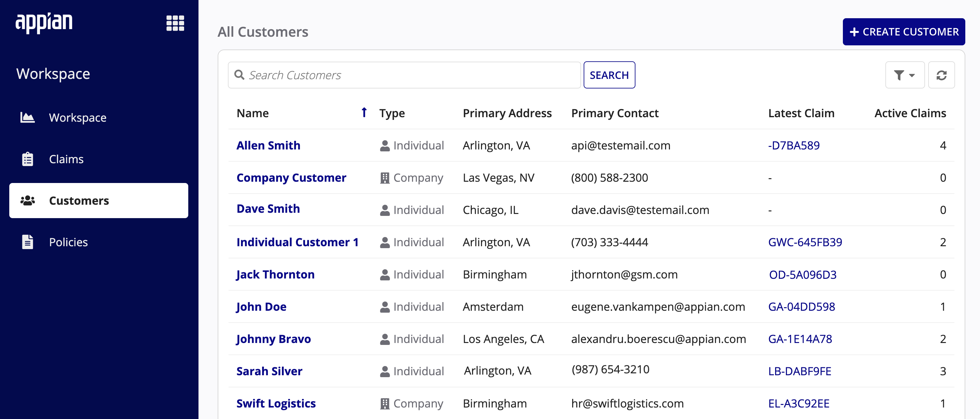Click the Workspace title in sidebar
The width and height of the screenshot is (980, 419).
point(53,73)
